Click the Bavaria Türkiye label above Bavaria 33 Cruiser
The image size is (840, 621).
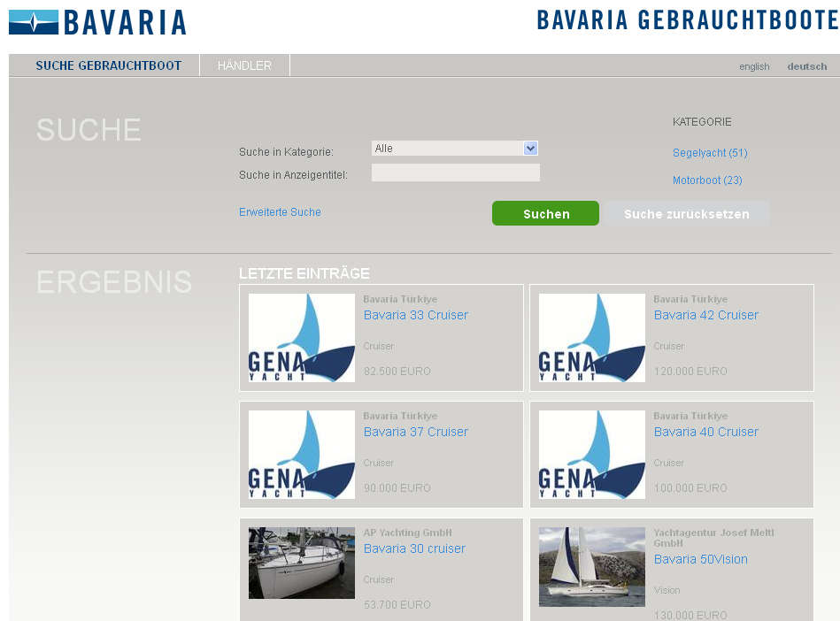coord(400,299)
